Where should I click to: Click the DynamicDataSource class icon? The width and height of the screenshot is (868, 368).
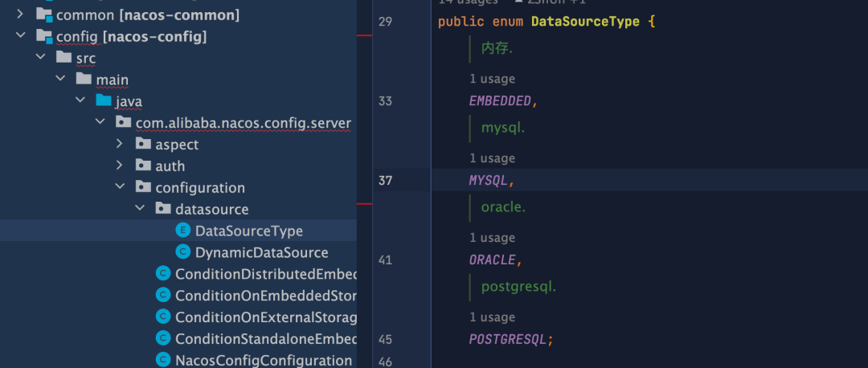[x=183, y=252]
